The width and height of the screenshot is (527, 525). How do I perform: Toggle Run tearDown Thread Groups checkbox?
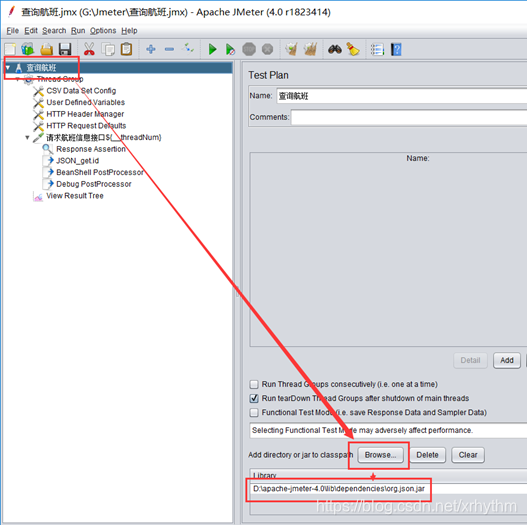(254, 398)
